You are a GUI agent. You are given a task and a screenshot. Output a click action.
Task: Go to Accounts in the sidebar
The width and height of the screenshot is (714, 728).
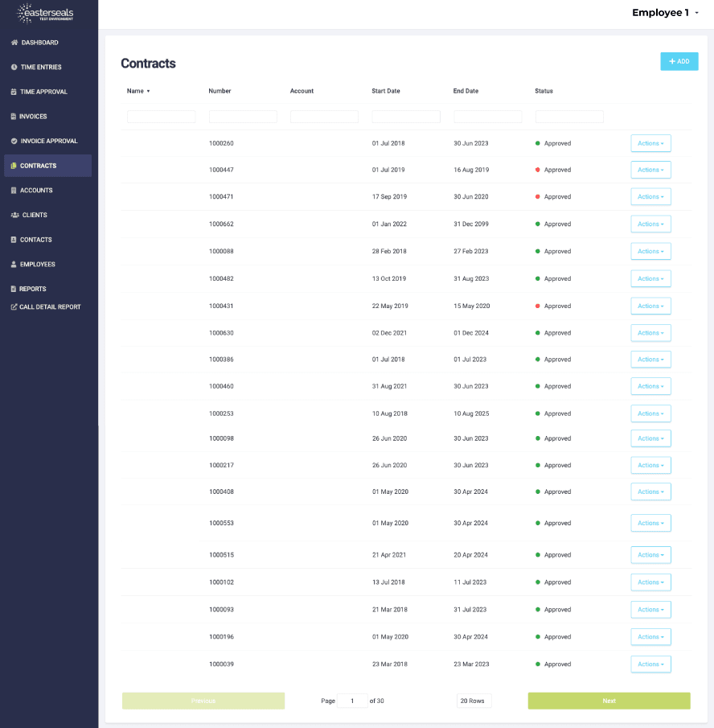click(x=36, y=191)
